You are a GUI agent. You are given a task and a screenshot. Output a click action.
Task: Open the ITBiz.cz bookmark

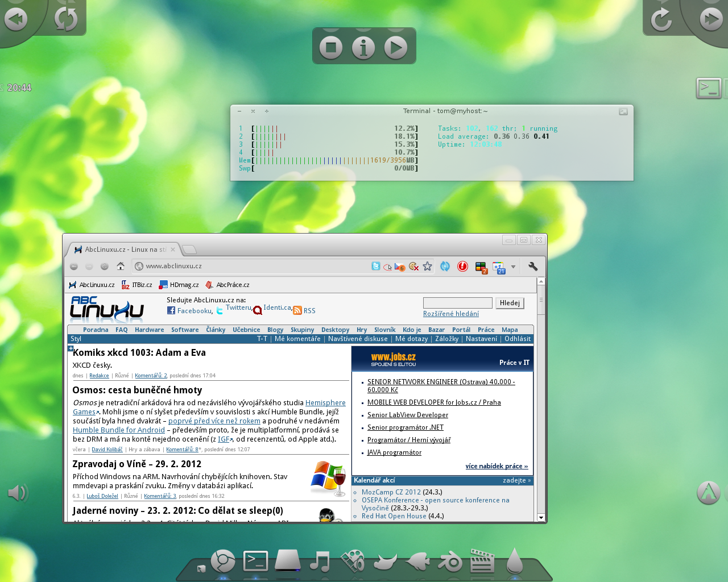137,285
